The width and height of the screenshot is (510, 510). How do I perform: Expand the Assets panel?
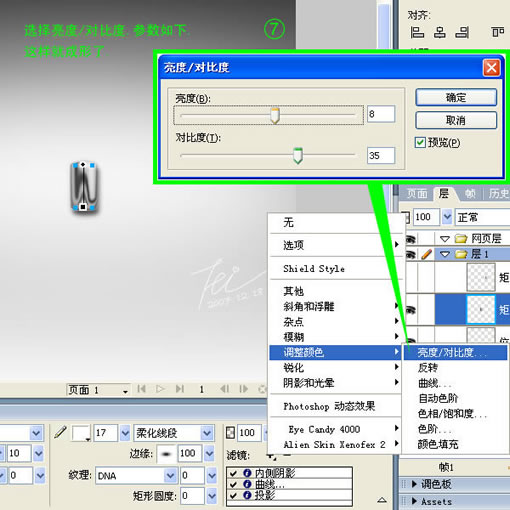click(414, 501)
